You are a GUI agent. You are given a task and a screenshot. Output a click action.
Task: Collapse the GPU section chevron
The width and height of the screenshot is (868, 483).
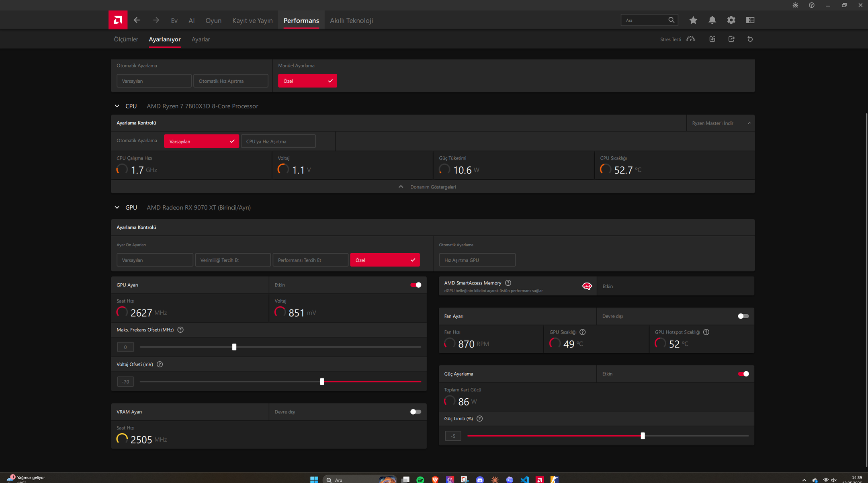click(x=117, y=207)
